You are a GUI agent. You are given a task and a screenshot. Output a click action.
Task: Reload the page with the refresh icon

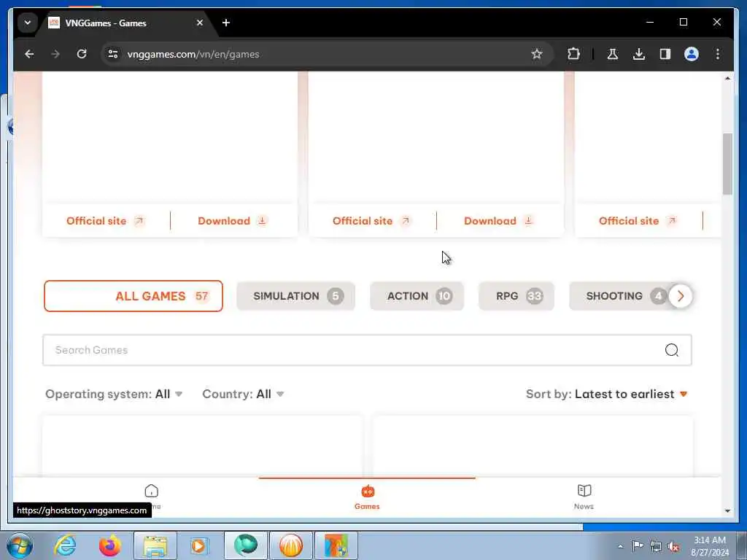tap(82, 54)
